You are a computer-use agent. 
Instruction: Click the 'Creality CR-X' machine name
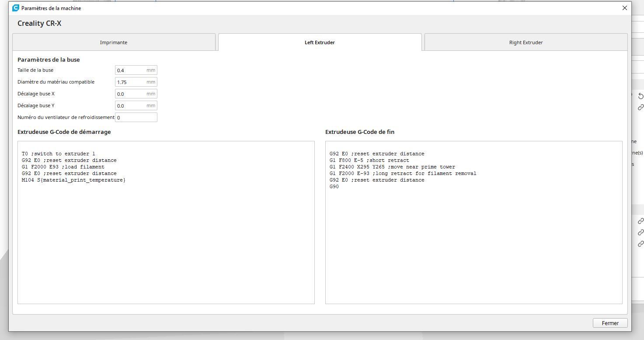39,23
